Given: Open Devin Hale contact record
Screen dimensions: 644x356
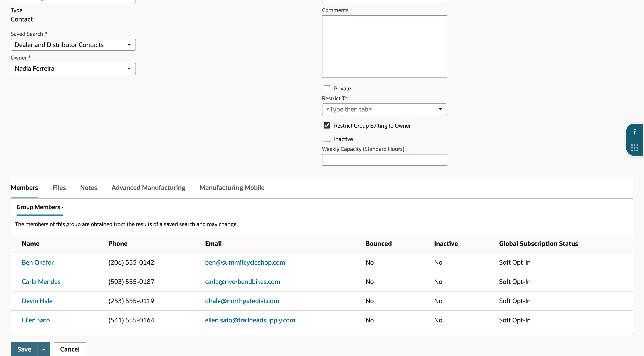Looking at the screenshot, I should pyautogui.click(x=37, y=301).
